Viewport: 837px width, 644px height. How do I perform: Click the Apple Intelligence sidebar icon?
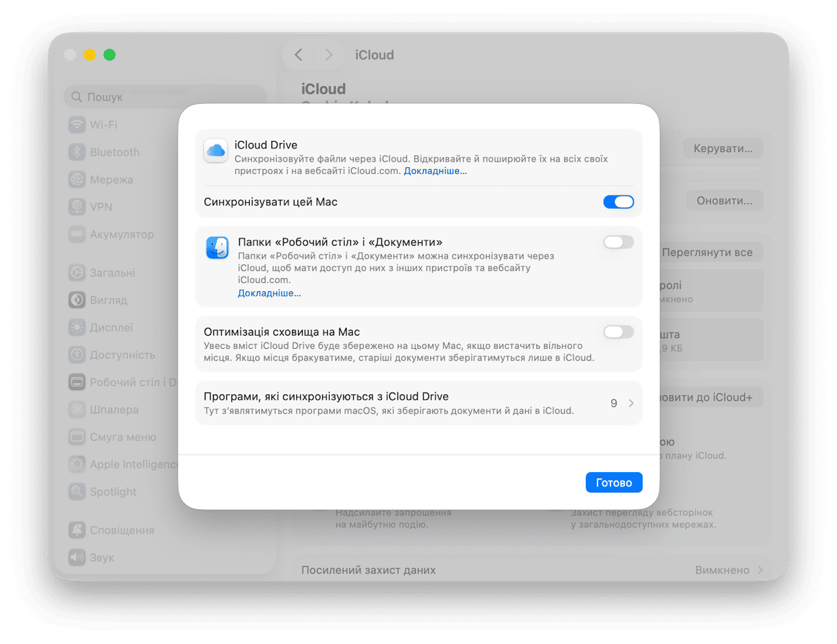tap(78, 464)
